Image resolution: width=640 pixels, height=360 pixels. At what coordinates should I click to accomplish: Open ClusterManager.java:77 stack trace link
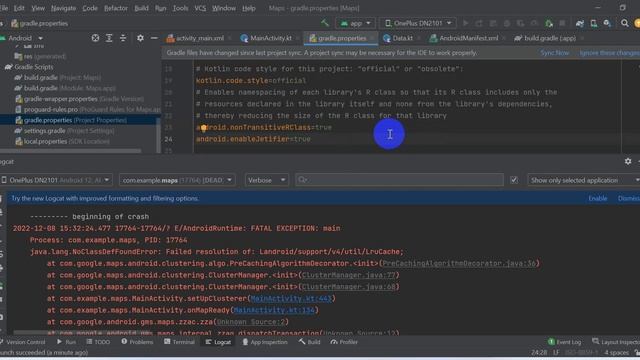click(x=348, y=275)
